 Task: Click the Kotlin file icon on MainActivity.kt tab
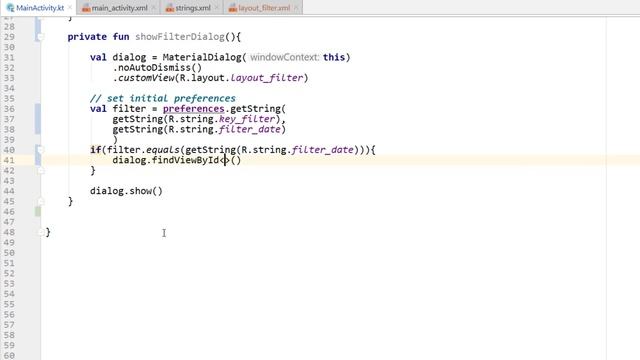coord(10,8)
